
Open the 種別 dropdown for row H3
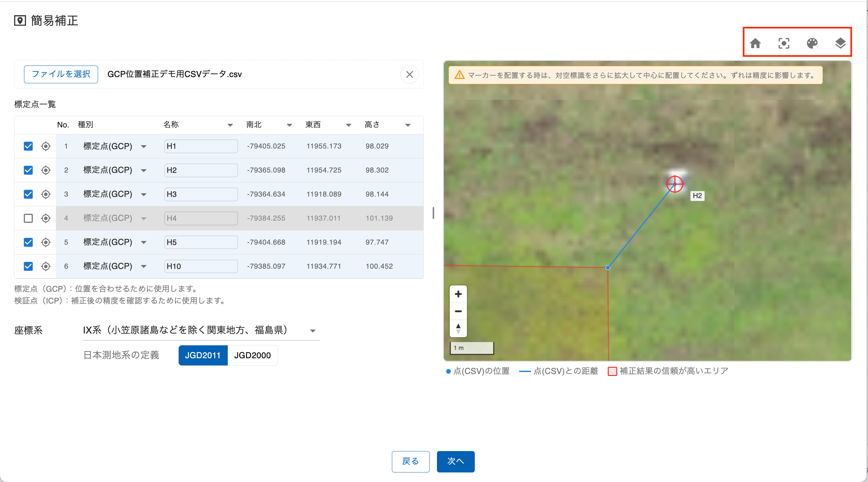click(x=143, y=195)
